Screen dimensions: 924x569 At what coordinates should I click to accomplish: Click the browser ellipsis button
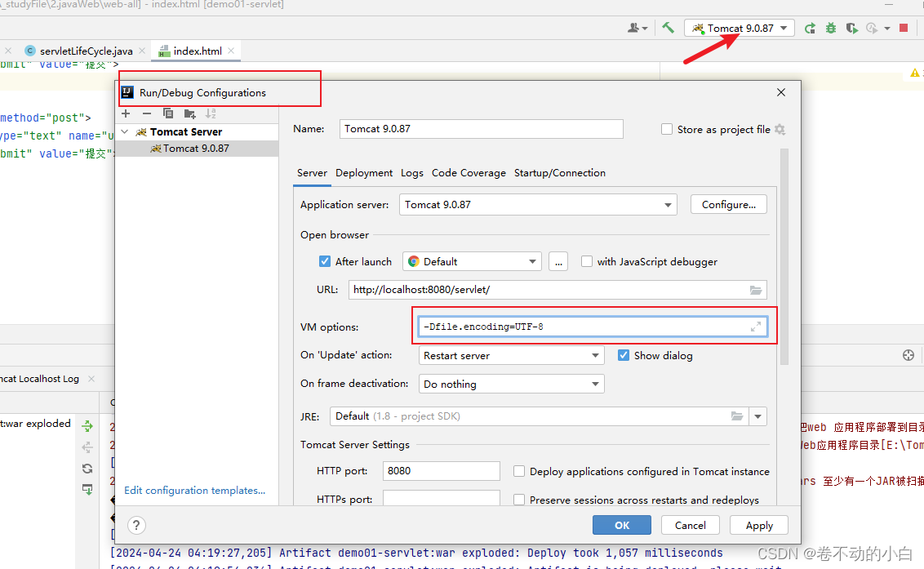(x=558, y=261)
